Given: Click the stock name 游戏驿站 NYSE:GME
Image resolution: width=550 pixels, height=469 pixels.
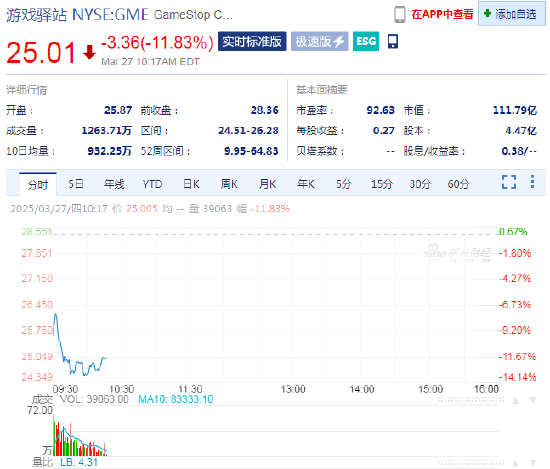Looking at the screenshot, I should click(78, 15).
